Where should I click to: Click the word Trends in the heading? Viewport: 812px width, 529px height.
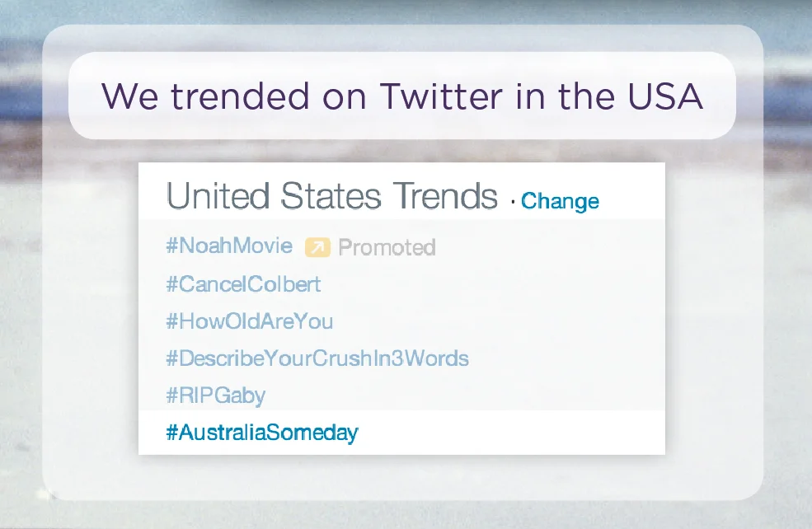pyautogui.click(x=445, y=195)
